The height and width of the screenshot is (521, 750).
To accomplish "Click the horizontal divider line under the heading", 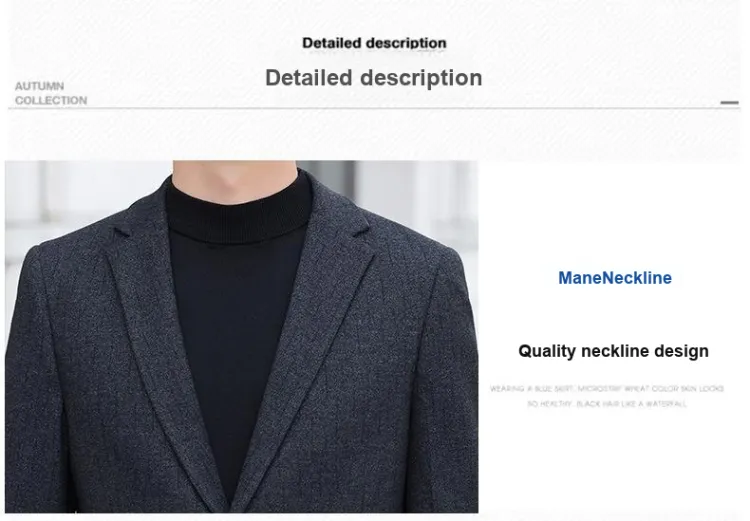I will coord(374,109).
